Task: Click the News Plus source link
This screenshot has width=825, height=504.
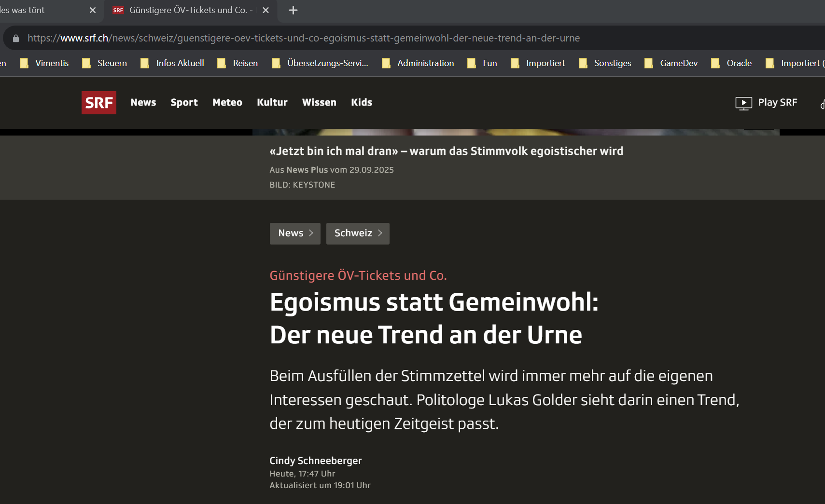Action: (x=307, y=170)
